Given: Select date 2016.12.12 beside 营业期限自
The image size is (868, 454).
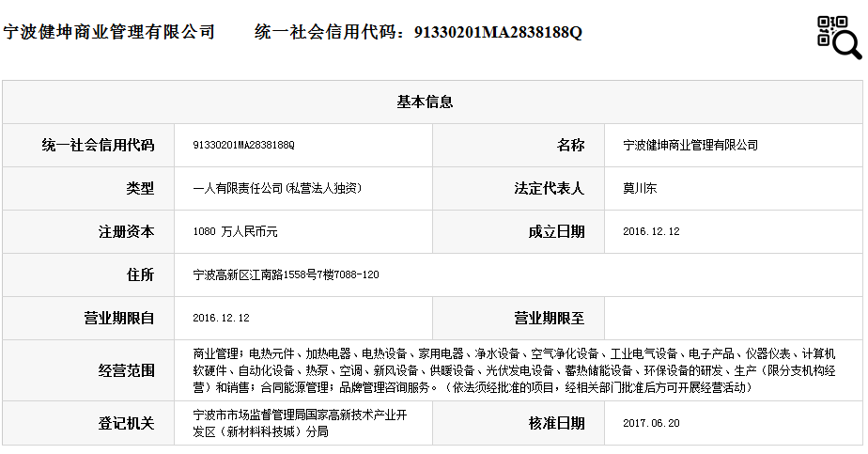Looking at the screenshot, I should pos(221,318).
